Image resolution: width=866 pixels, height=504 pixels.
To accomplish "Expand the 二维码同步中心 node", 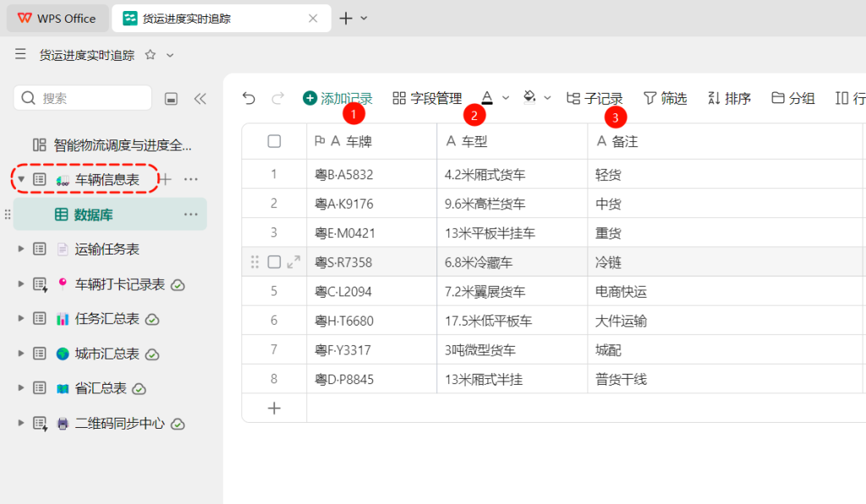I will (x=21, y=423).
